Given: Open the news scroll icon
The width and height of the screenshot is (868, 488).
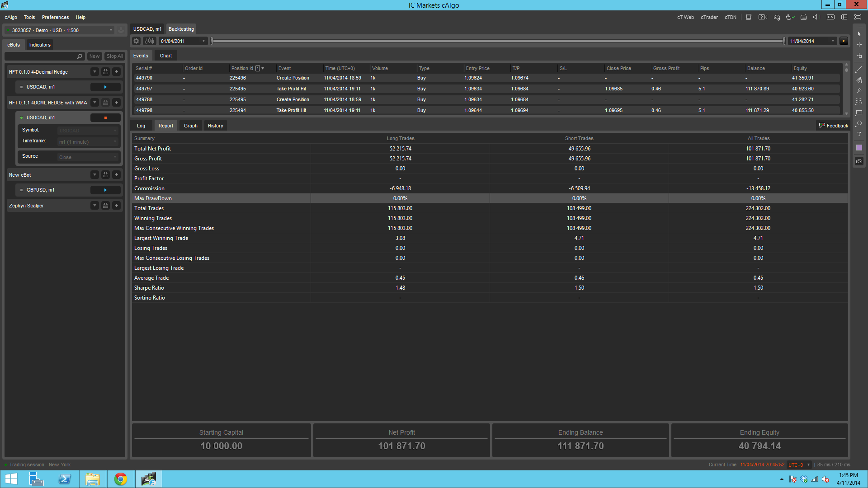Looking at the screenshot, I should point(749,17).
